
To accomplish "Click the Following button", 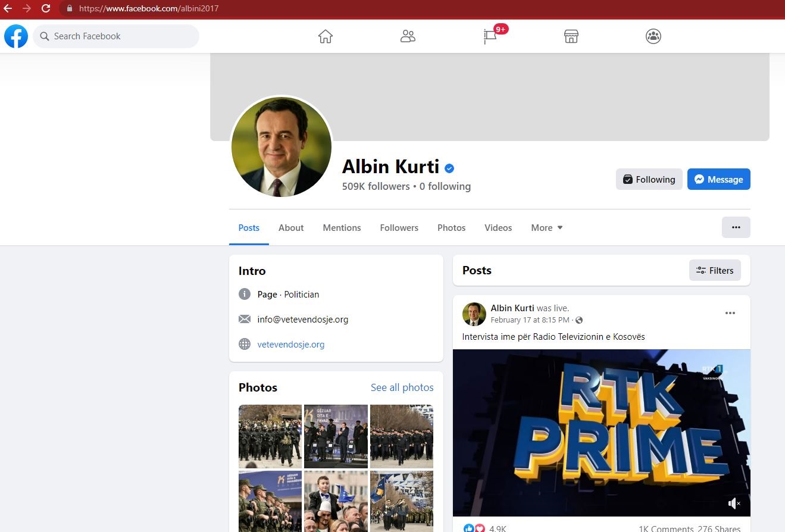I will coord(649,179).
